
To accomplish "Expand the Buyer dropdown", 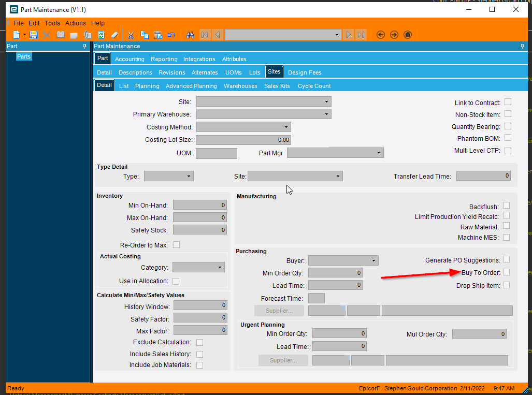I will tap(373, 261).
